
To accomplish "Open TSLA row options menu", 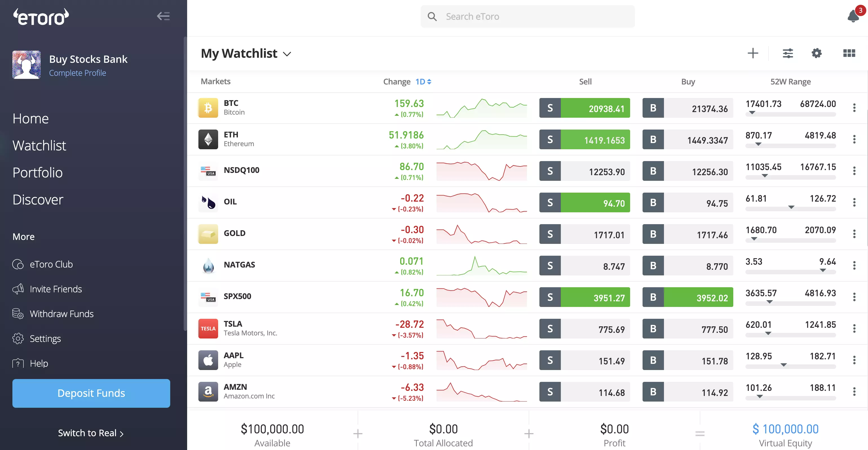I will [x=854, y=329].
